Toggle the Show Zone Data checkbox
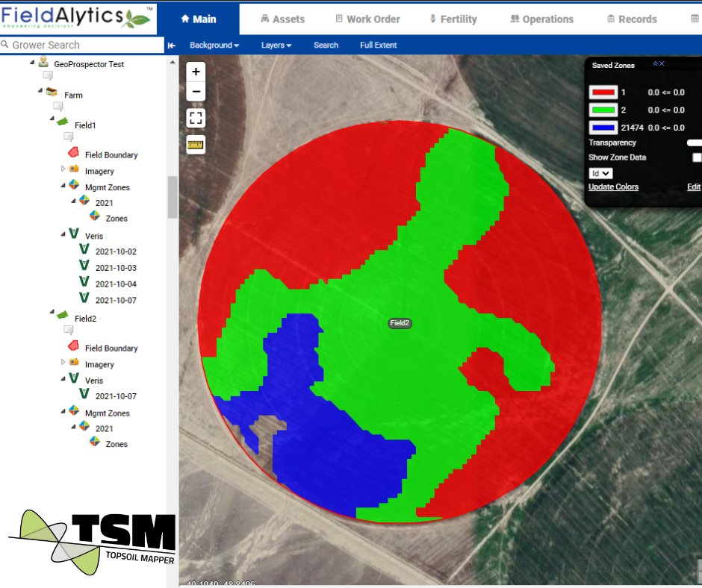Viewport: 702px width, 588px height. 697,157
